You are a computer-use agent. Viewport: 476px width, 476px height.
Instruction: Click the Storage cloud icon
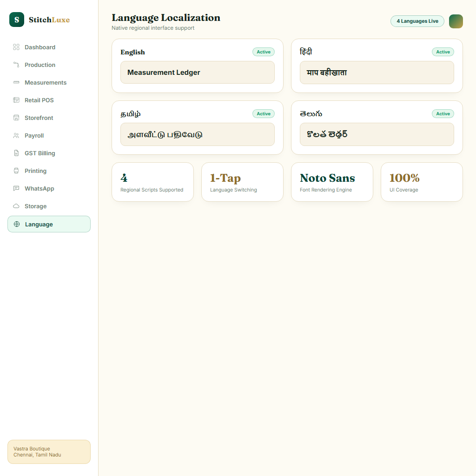pyautogui.click(x=16, y=206)
